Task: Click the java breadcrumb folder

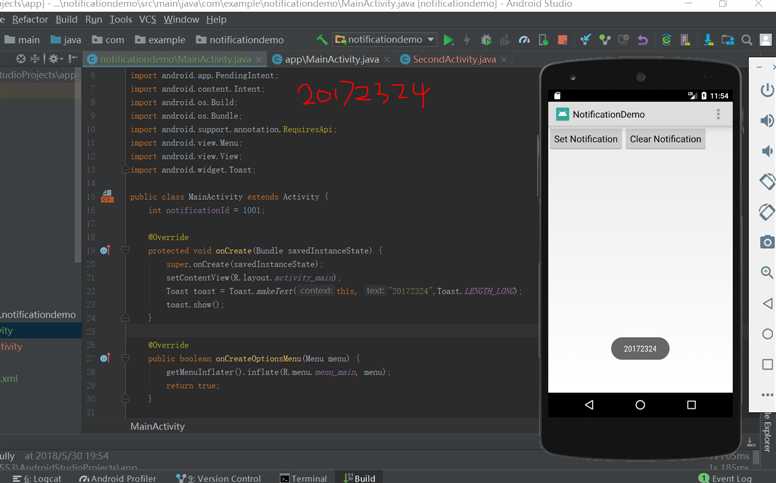Action: [x=66, y=40]
